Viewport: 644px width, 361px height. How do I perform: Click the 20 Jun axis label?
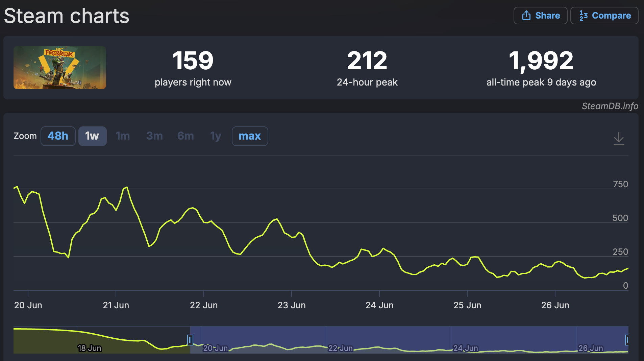tap(28, 305)
